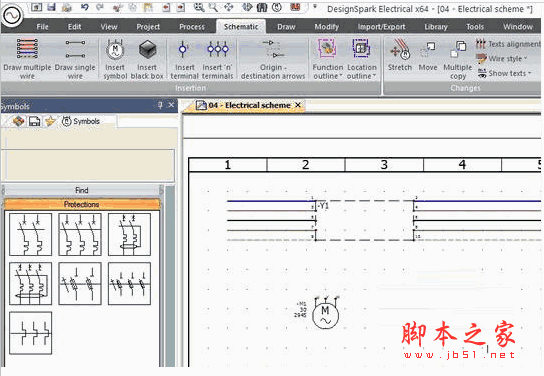Select the two-pole circuit breaker symbol thumbnail
This screenshot has height=376, width=544.
tap(31, 234)
